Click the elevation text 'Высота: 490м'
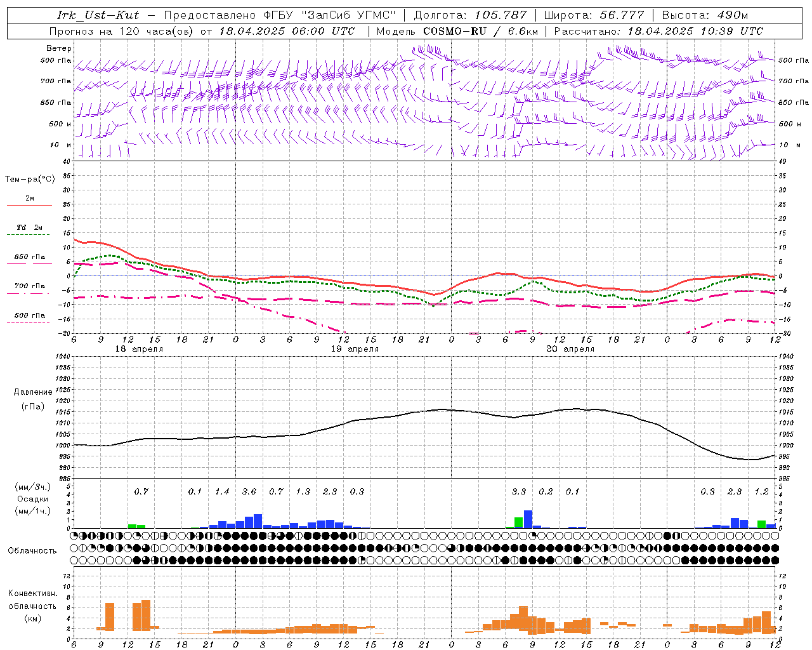The height and width of the screenshot is (650, 812). (705, 15)
